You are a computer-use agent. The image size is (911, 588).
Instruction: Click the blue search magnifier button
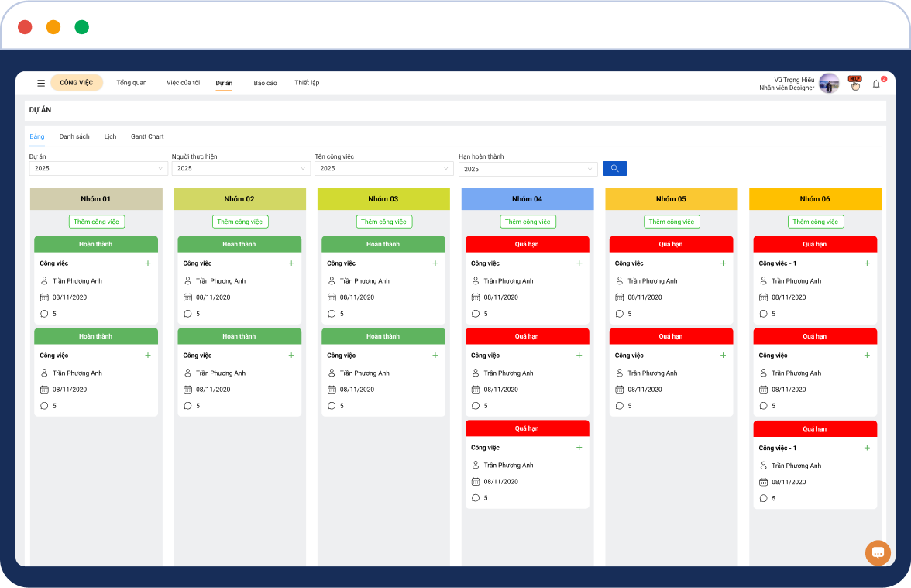(614, 168)
